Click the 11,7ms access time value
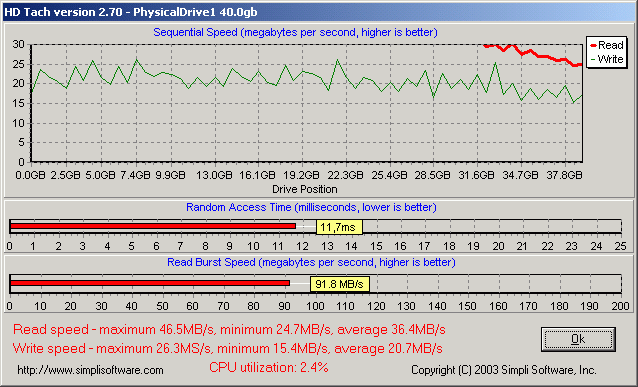 [x=339, y=227]
